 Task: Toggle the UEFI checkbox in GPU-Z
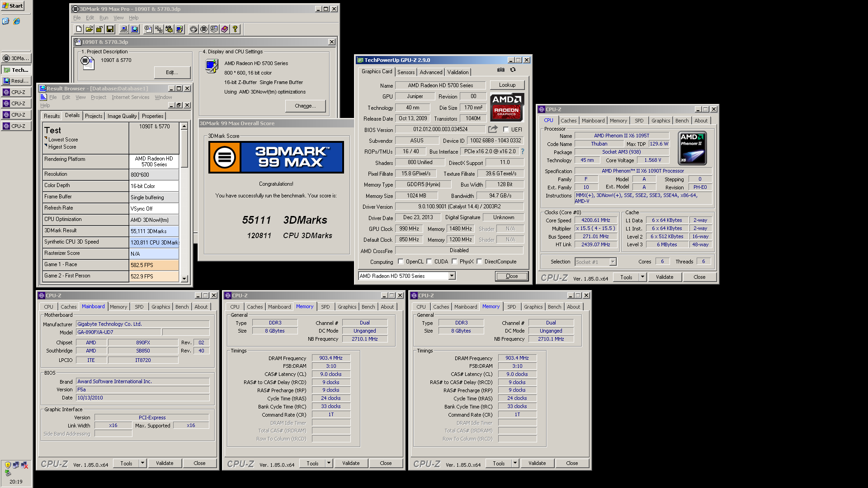(x=506, y=129)
